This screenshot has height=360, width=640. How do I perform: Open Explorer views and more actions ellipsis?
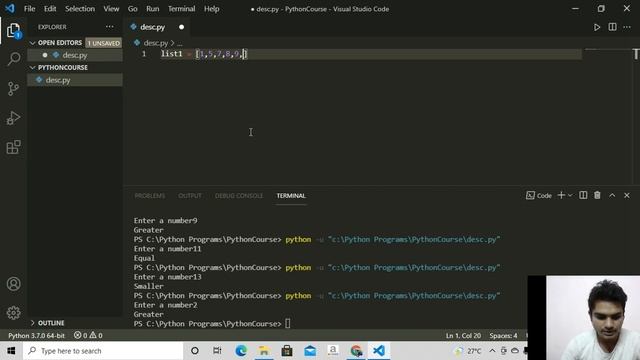click(110, 27)
